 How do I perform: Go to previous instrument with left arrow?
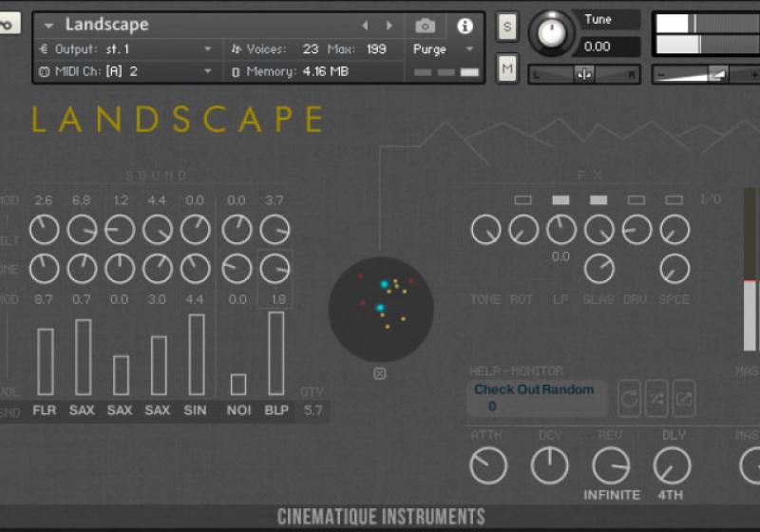(x=366, y=26)
